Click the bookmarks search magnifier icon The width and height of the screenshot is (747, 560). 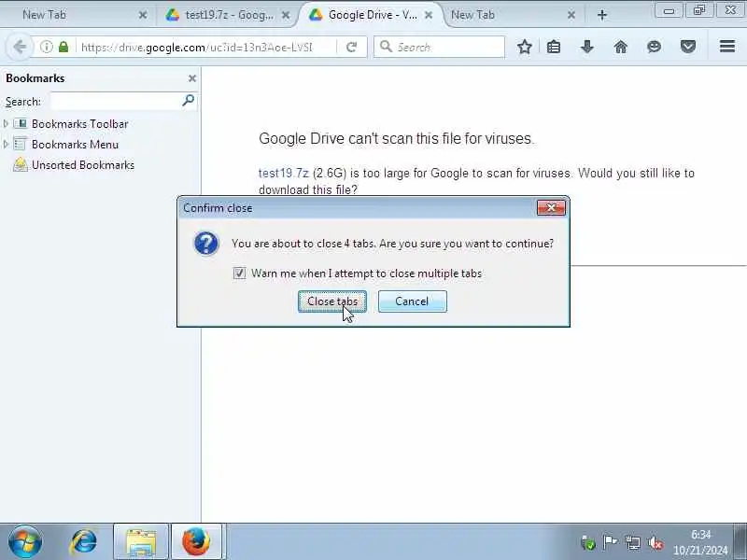pyautogui.click(x=189, y=101)
